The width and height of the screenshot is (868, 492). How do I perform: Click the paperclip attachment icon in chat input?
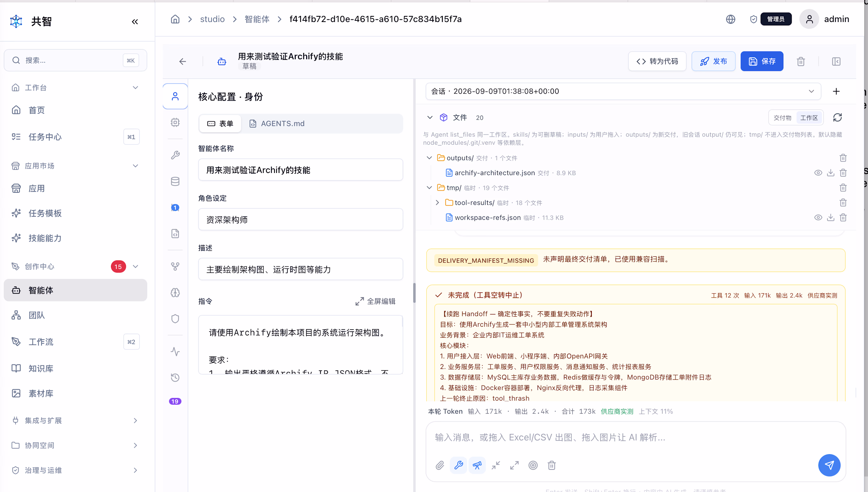click(x=440, y=466)
